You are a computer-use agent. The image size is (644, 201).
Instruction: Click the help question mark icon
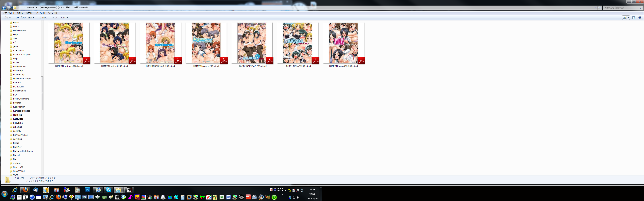point(640,17)
